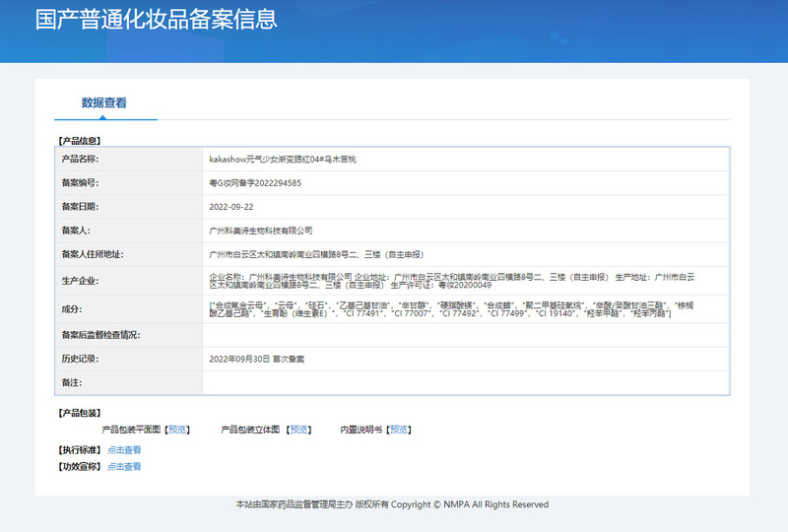Click the page title 国产普通化妆品备案信息
The image size is (788, 532).
[157, 20]
